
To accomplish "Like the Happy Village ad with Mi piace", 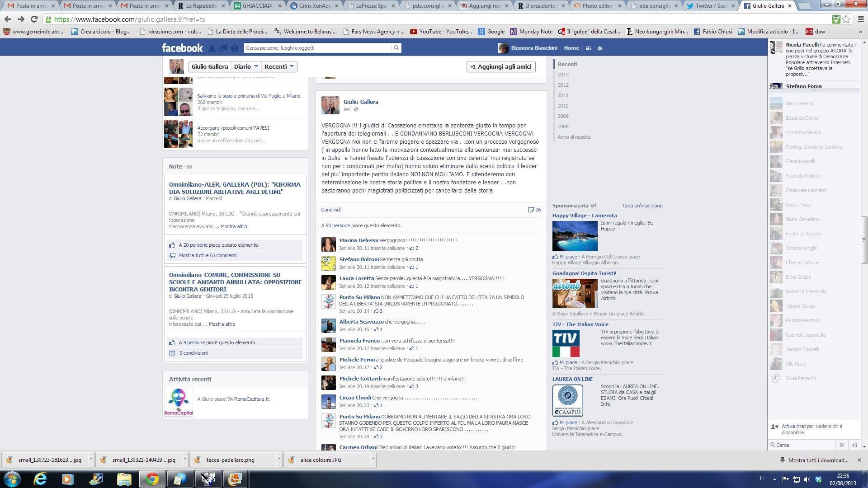I will pyautogui.click(x=568, y=257).
